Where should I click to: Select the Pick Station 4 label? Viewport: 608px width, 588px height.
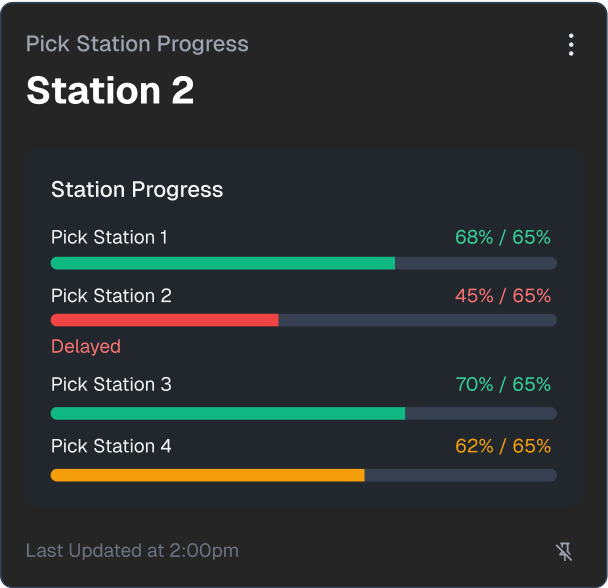(111, 446)
